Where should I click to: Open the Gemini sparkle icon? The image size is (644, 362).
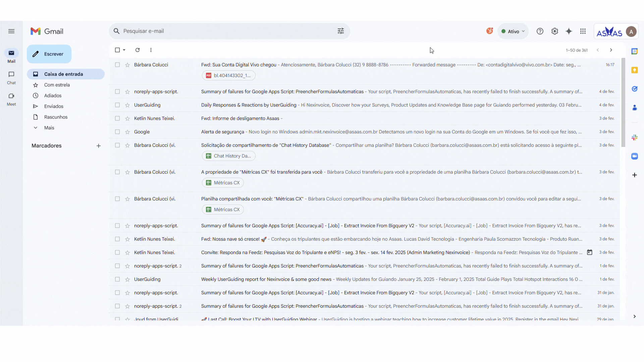pyautogui.click(x=569, y=31)
